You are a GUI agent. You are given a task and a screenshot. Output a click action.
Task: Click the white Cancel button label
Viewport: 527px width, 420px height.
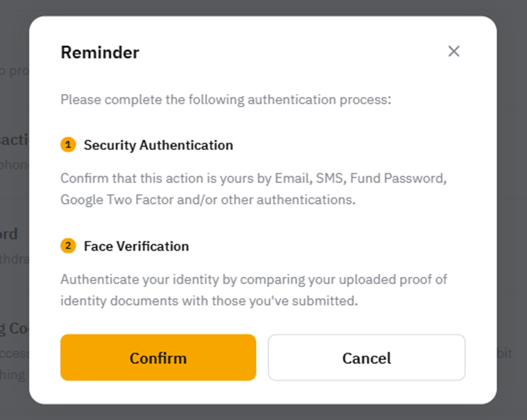coord(366,358)
